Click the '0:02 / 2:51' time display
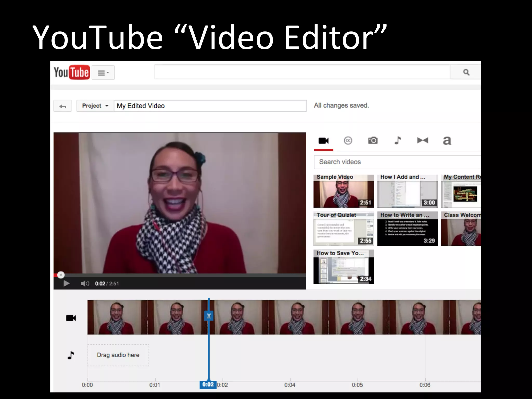The width and height of the screenshot is (532, 399). pos(107,284)
